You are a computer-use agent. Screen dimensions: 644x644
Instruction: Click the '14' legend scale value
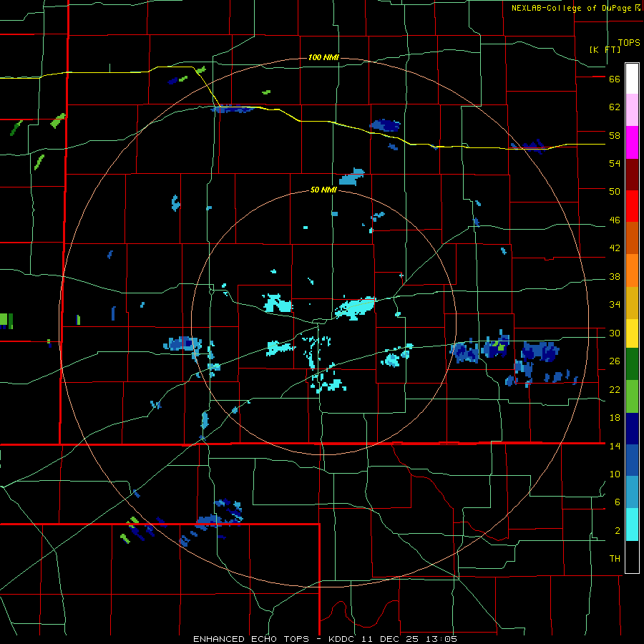(615, 446)
